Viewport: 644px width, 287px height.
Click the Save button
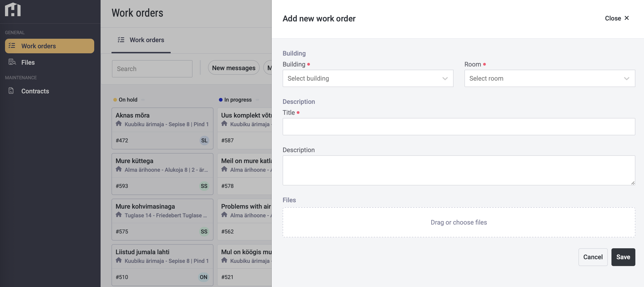point(623,257)
